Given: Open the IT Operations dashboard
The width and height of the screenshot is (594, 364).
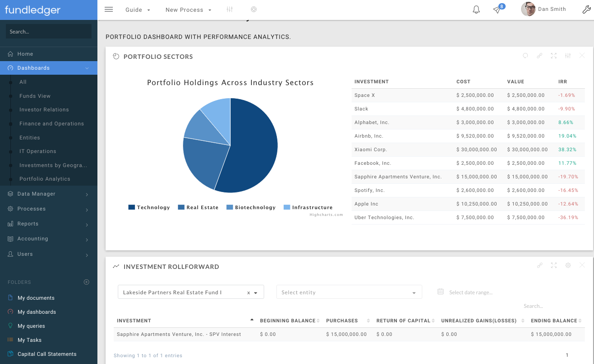Looking at the screenshot, I should point(38,151).
